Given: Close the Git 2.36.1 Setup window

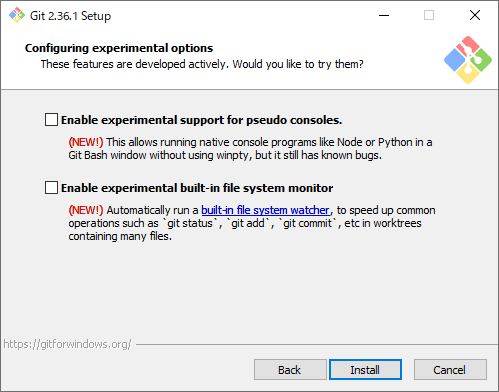Looking at the screenshot, I should click(x=475, y=15).
